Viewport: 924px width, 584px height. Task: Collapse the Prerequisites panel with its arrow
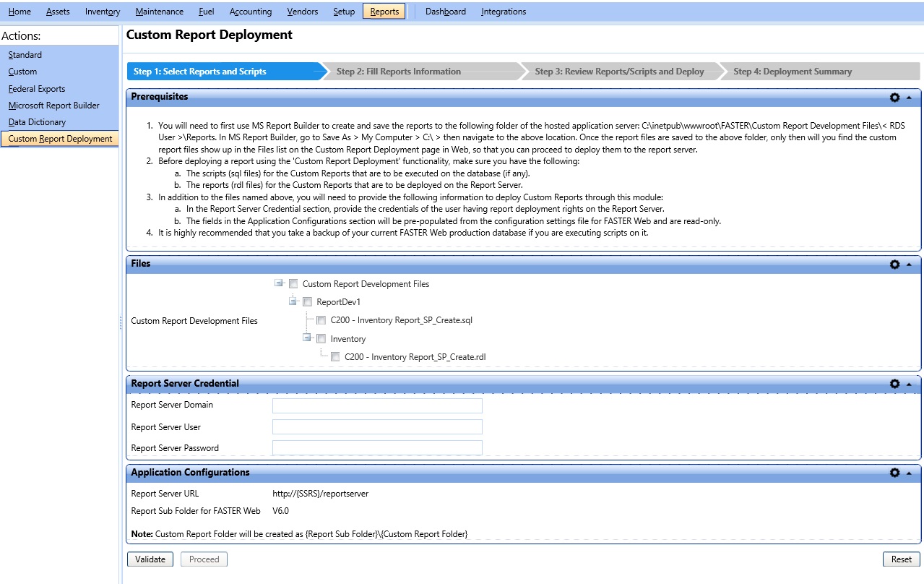point(909,98)
